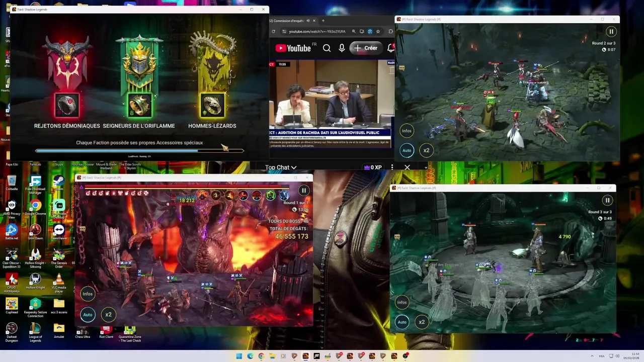Click the 0 XP crown indicator

tap(373, 167)
